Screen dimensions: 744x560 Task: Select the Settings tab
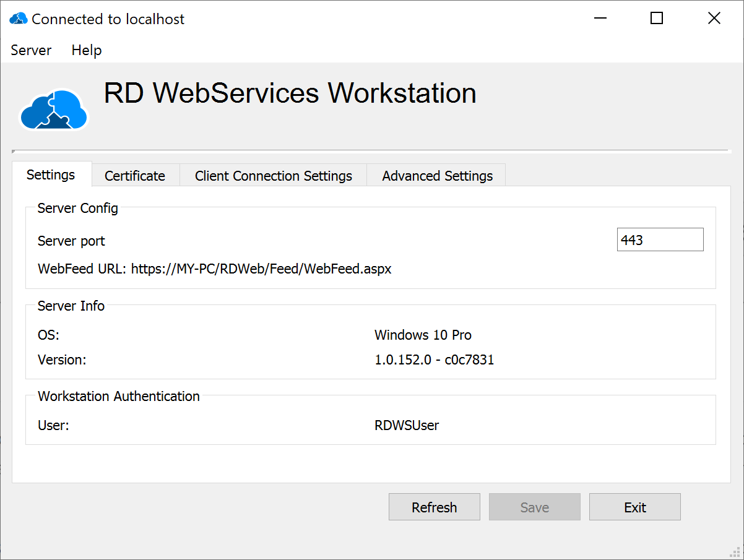click(51, 175)
